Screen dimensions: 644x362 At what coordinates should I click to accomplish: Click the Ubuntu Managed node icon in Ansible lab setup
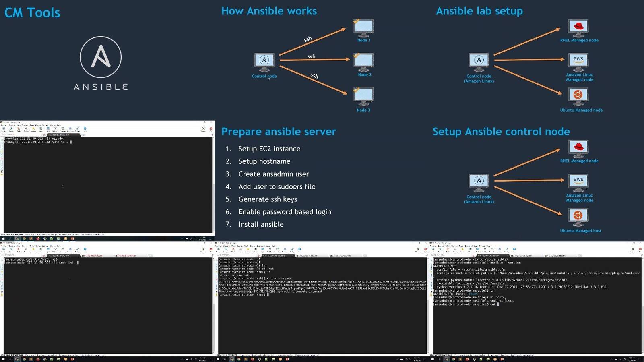click(x=578, y=97)
